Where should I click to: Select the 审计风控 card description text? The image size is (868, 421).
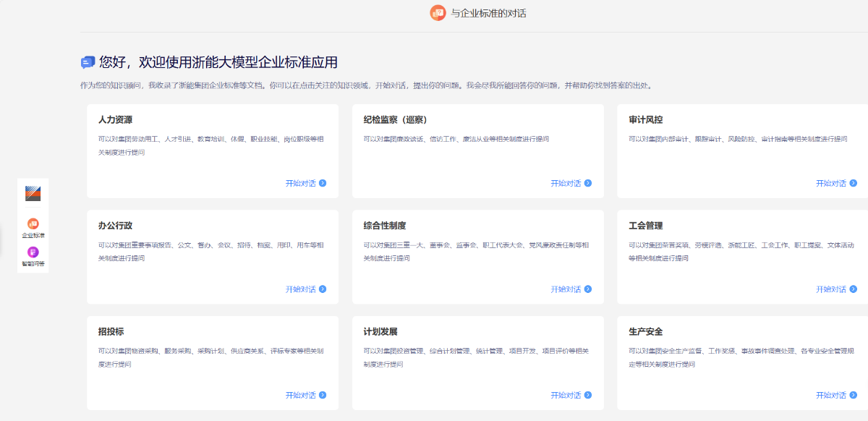(738, 139)
